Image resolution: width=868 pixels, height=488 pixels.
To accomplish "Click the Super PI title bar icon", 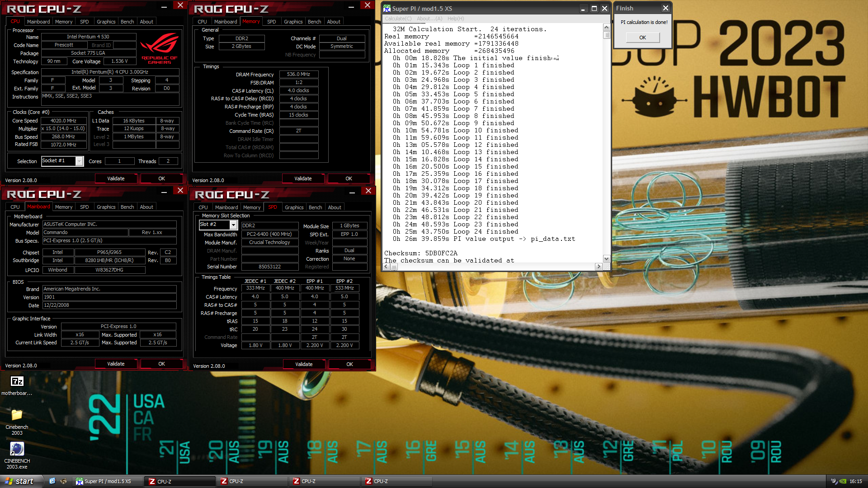I will pos(387,8).
